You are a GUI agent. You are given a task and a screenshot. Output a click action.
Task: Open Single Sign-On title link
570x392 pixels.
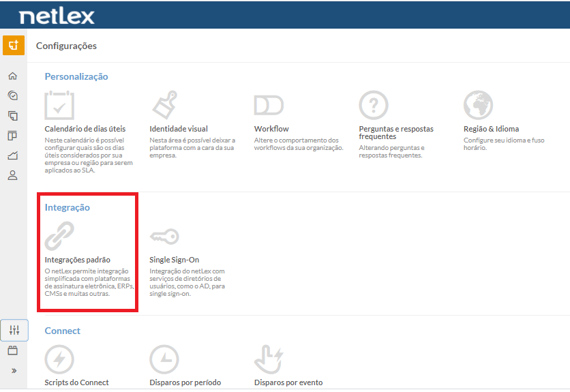tap(174, 260)
